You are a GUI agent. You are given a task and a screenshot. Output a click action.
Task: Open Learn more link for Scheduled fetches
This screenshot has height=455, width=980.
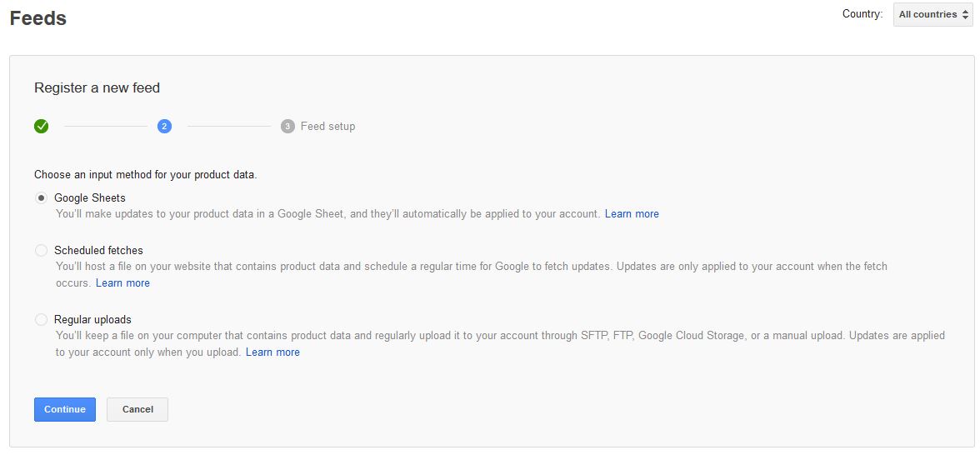coord(122,283)
